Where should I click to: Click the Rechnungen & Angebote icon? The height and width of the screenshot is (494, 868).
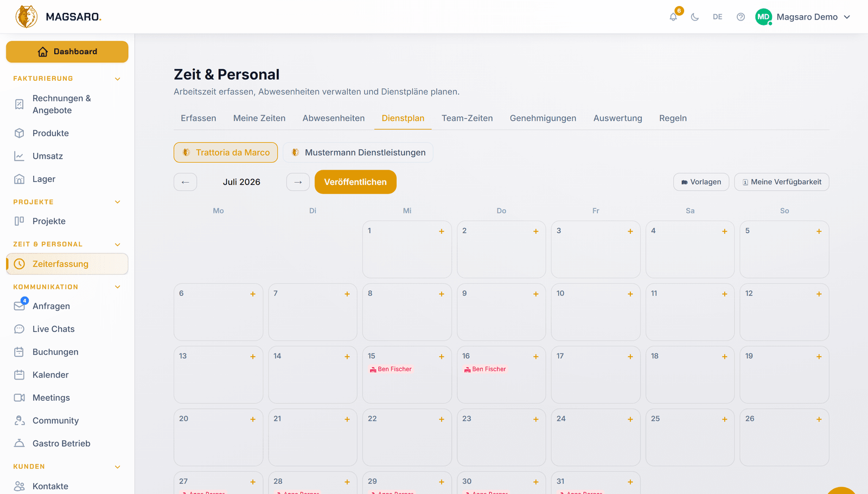coord(20,104)
